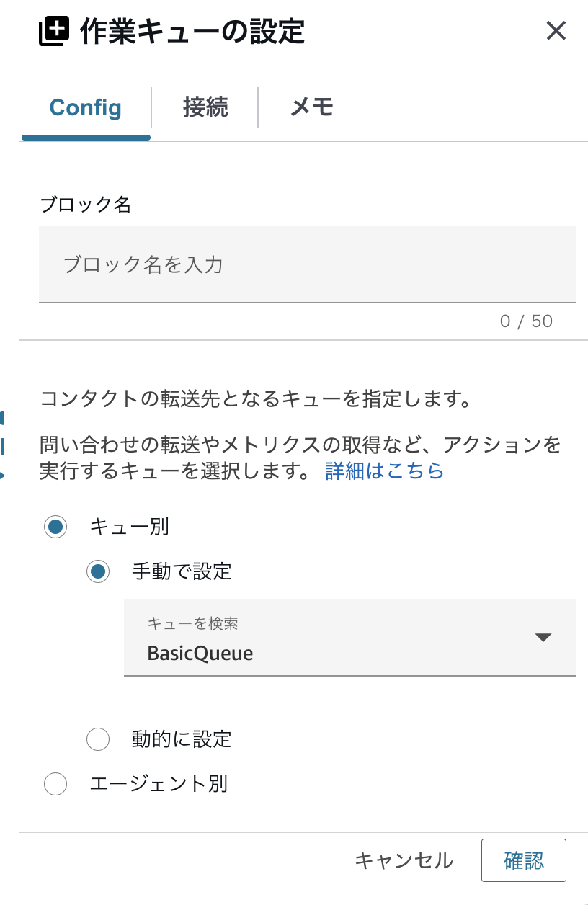The image size is (588, 905).
Task: Choose the エージェント別 option
Action: (x=55, y=784)
